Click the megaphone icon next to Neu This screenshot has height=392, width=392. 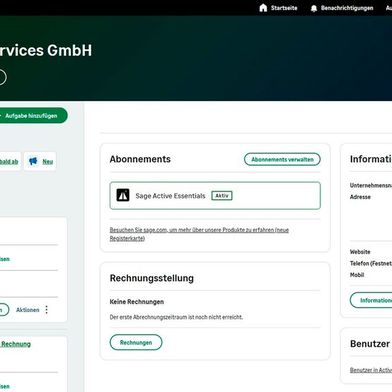click(33, 162)
